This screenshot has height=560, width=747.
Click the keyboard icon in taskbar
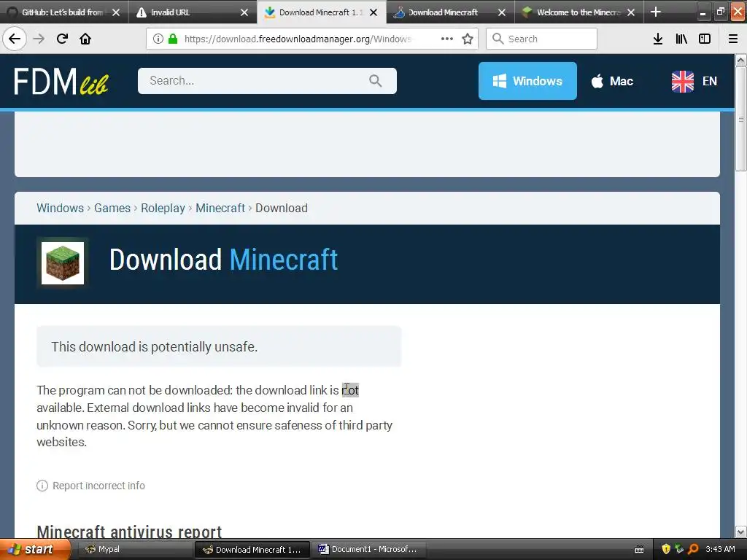[639, 550]
